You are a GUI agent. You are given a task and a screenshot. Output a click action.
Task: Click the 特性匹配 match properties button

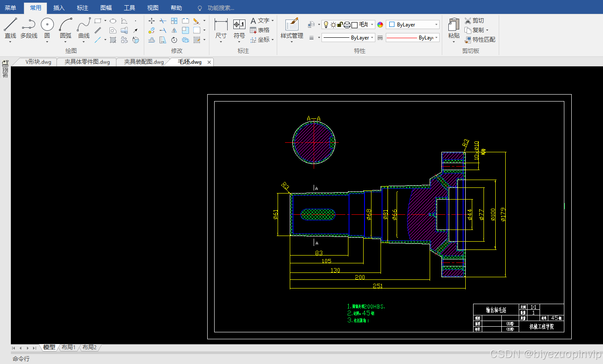click(480, 39)
